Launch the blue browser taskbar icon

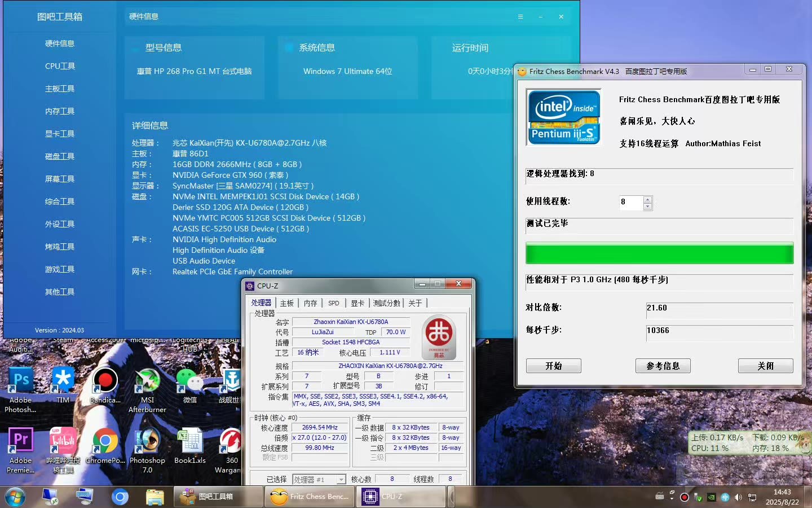[120, 497]
